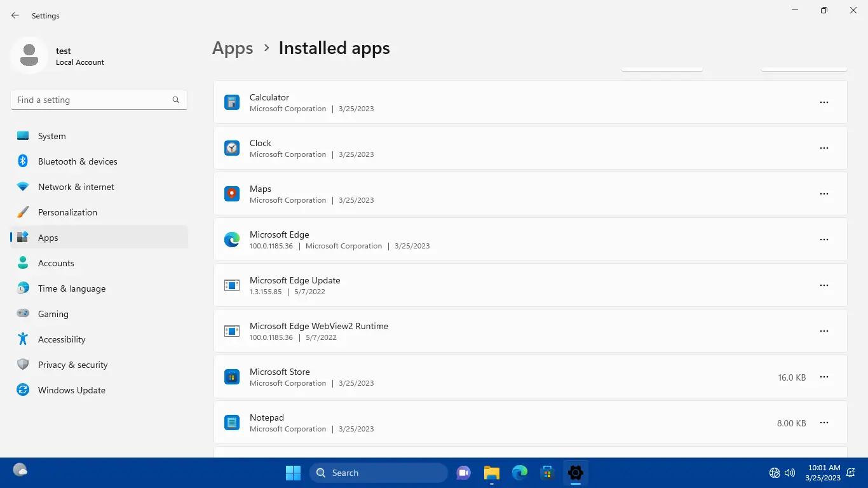
Task: Click the Microsoft Edge app icon in list
Action: tap(232, 240)
